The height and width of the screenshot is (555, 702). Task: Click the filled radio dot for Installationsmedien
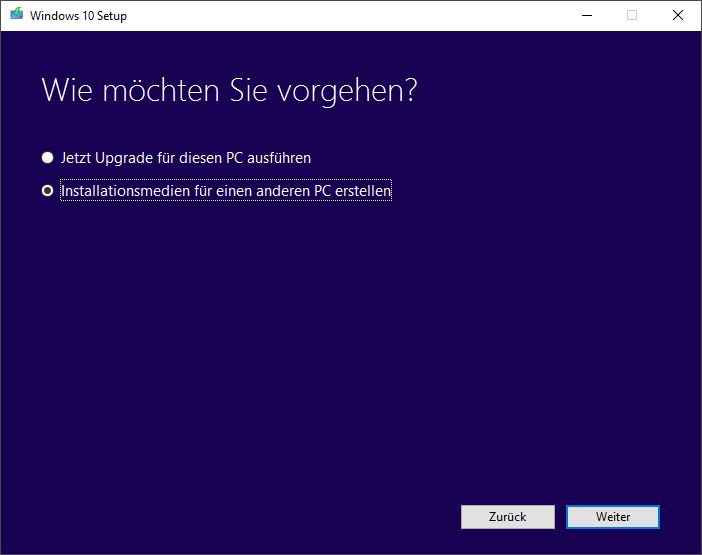coord(47,191)
